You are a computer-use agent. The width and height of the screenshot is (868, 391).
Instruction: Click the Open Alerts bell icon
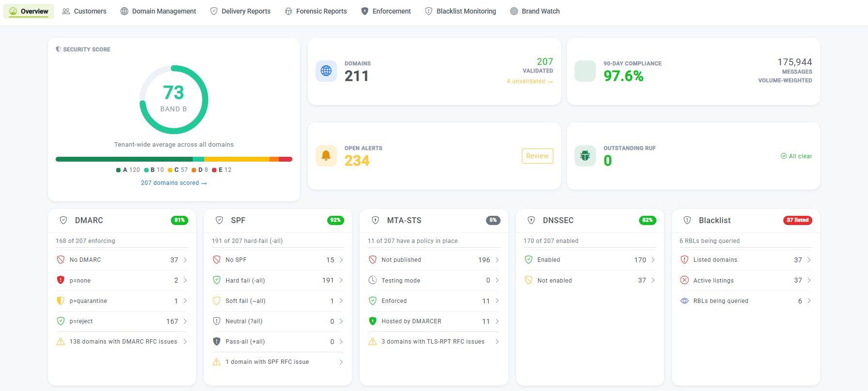point(326,155)
